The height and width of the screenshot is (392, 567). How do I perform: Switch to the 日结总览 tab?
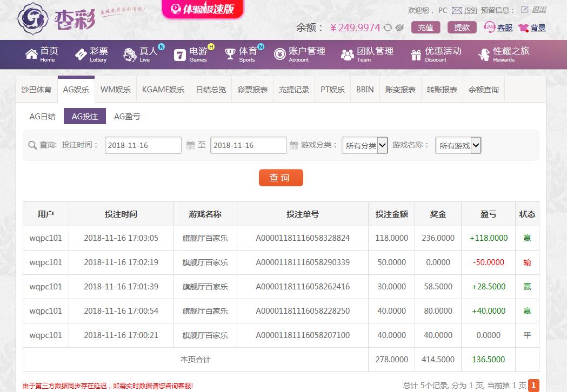pyautogui.click(x=211, y=90)
